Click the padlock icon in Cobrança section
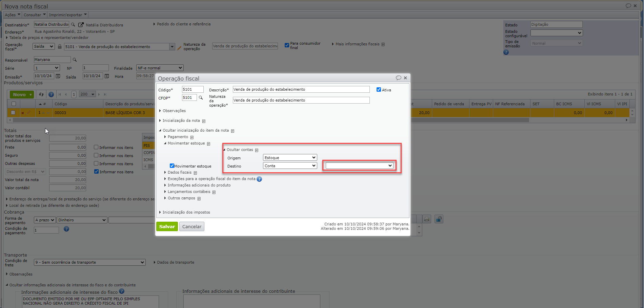The height and width of the screenshot is (308, 644). tap(439, 219)
